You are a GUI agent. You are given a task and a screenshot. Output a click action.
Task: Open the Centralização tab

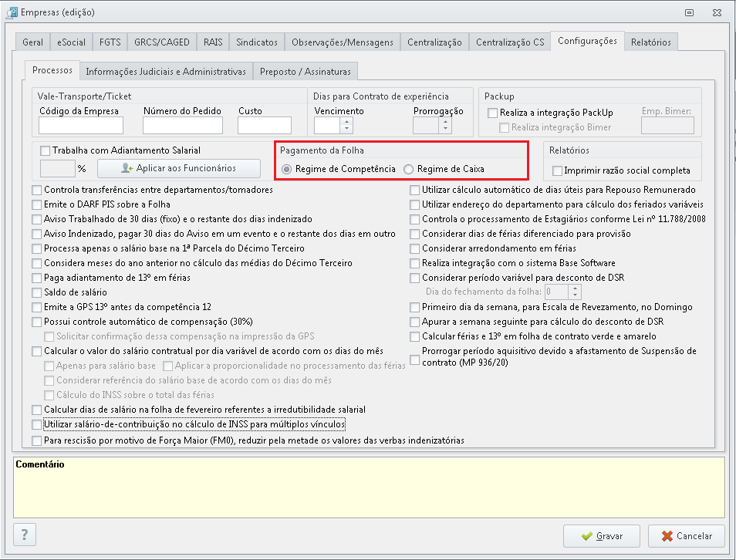(x=434, y=42)
